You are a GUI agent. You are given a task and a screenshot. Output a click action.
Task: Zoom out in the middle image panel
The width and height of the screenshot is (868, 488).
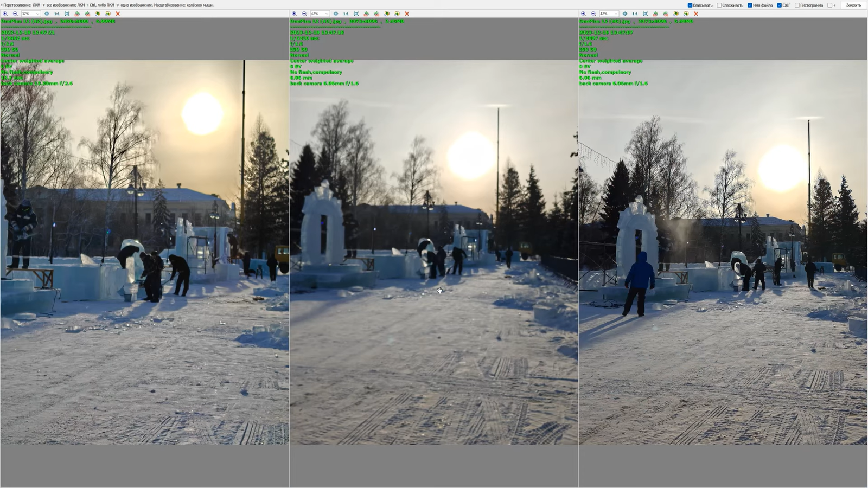(304, 14)
